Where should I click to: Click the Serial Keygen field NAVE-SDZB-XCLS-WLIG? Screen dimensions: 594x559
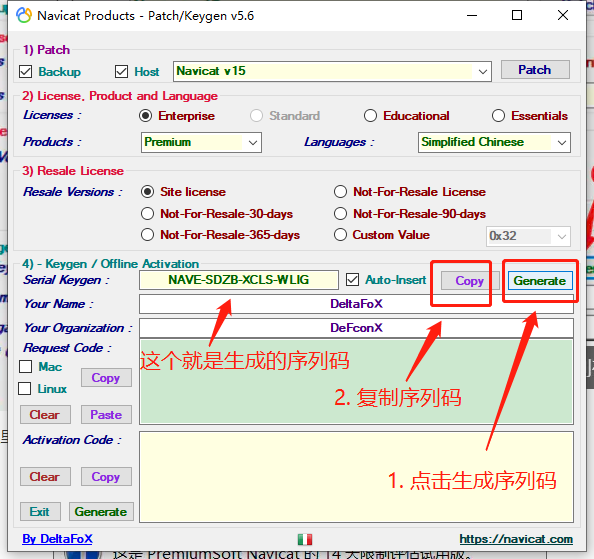[x=239, y=280]
